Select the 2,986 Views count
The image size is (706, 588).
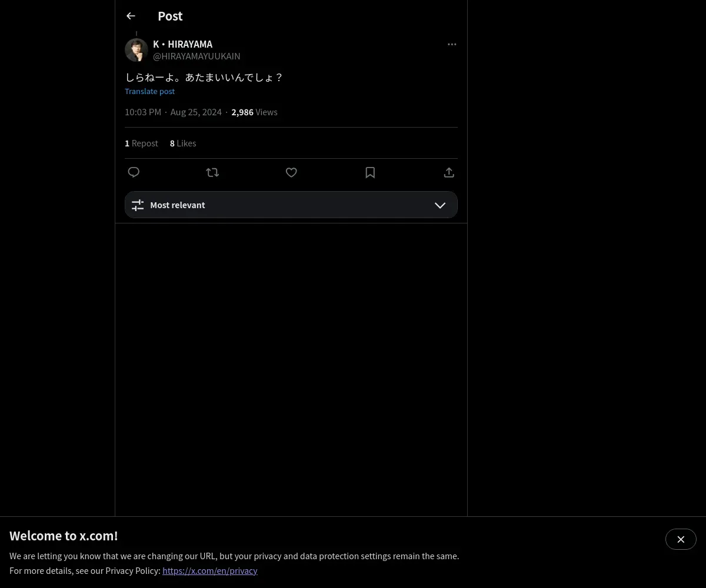pyautogui.click(x=254, y=112)
